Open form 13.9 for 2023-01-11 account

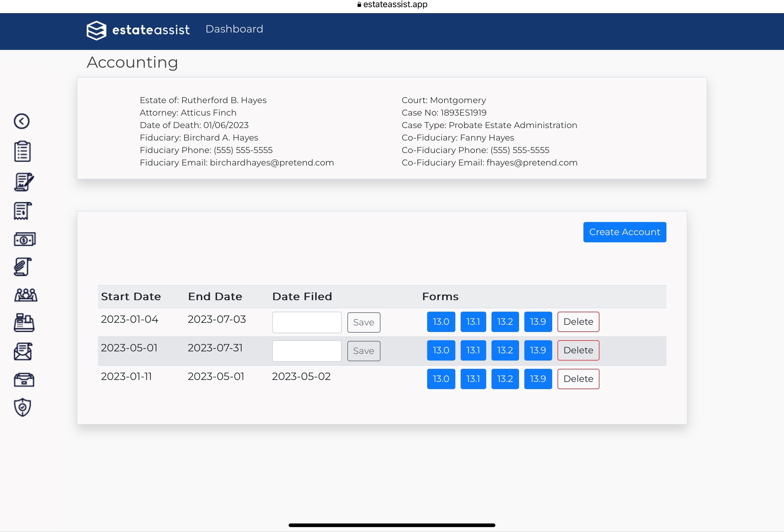click(x=538, y=379)
